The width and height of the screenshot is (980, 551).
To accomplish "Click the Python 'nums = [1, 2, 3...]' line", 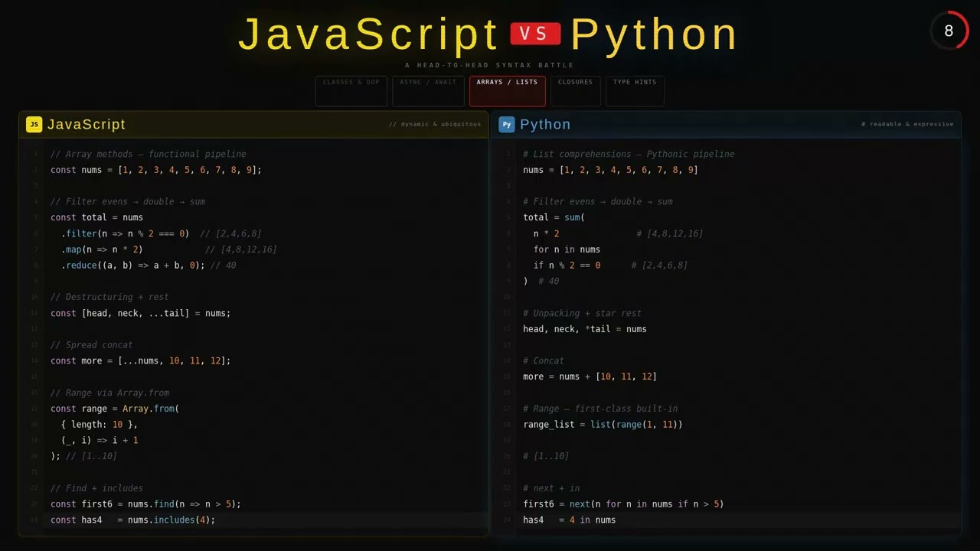I will [x=610, y=170].
